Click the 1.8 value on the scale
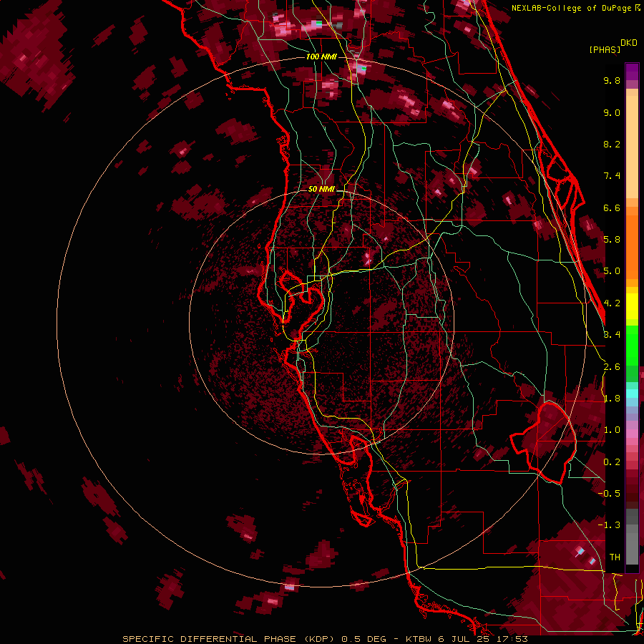Viewport: 644px width, 644px height. 612,399
